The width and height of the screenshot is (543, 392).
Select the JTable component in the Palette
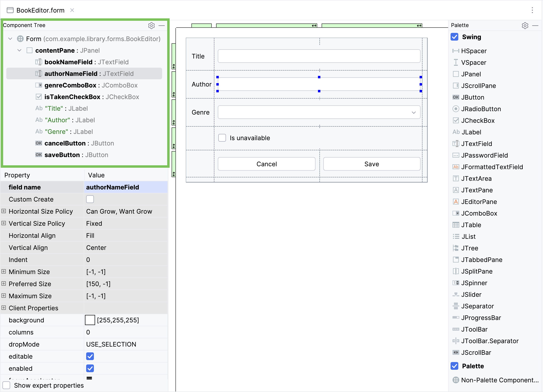471,225
